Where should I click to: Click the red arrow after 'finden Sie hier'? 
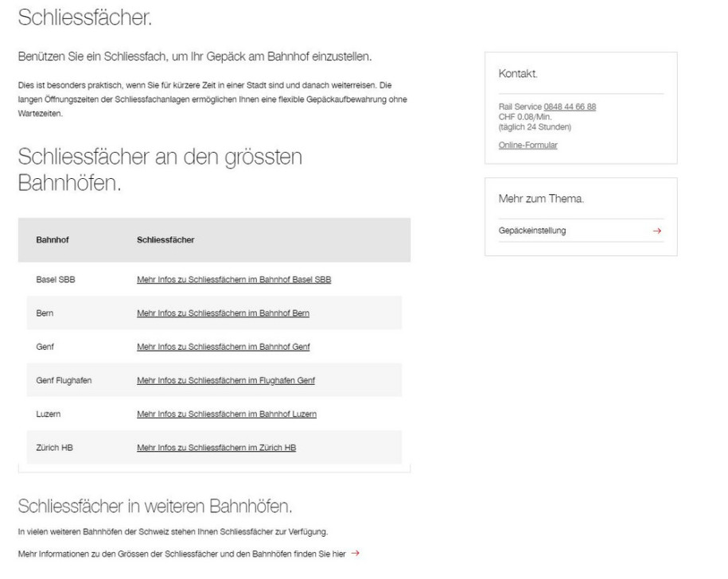pos(355,553)
